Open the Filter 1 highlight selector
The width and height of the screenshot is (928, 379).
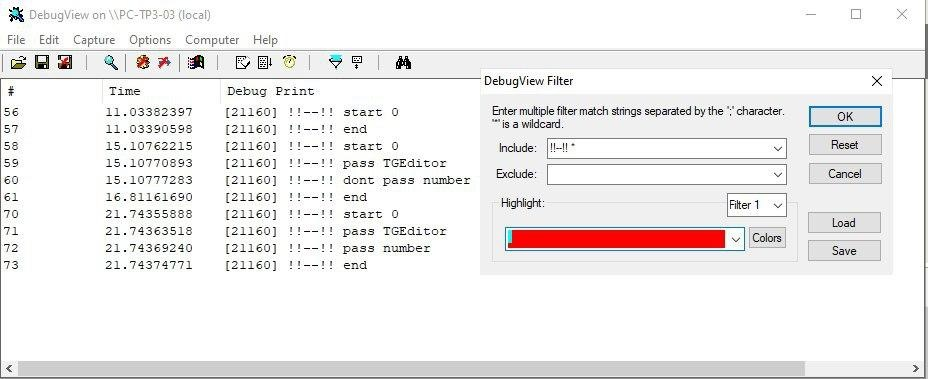click(x=756, y=205)
